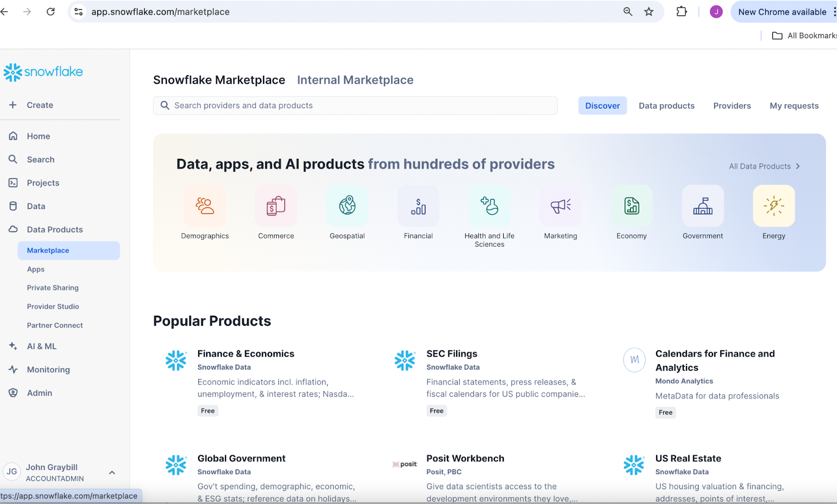Click the US Real Estate snowflake logo
Viewport: 837px width, 504px height.
tap(634, 465)
